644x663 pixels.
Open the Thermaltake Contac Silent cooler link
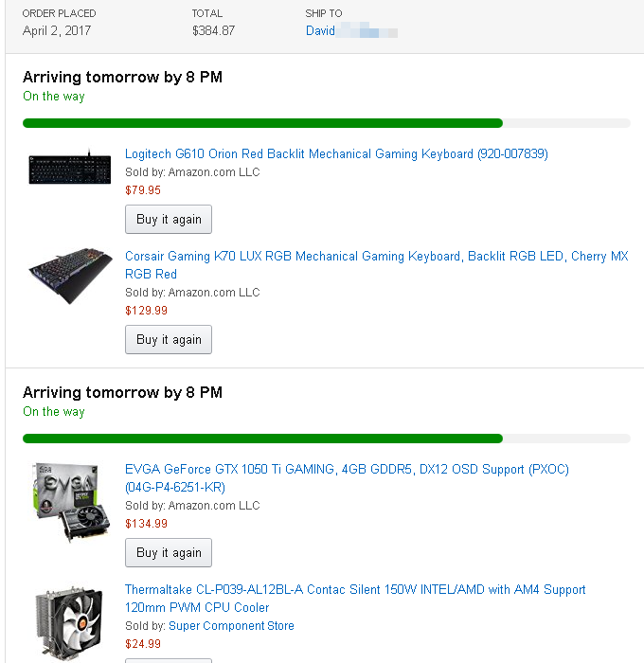pyautogui.click(x=355, y=590)
